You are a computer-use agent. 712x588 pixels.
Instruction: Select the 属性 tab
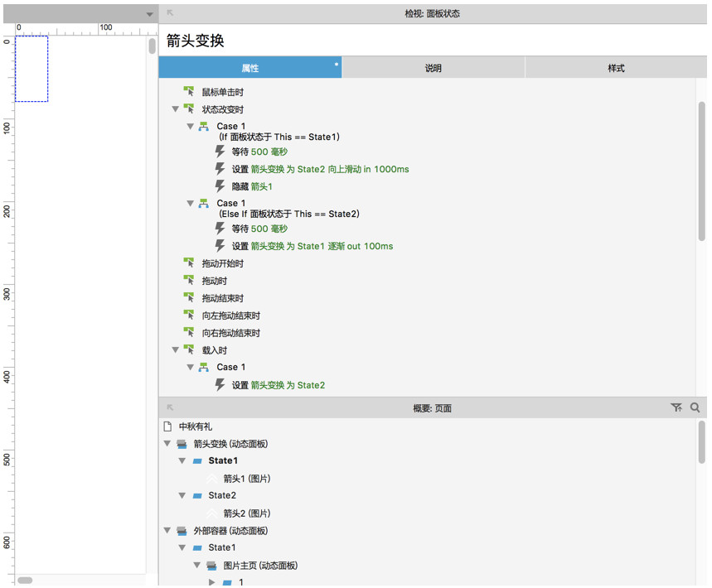(x=249, y=68)
